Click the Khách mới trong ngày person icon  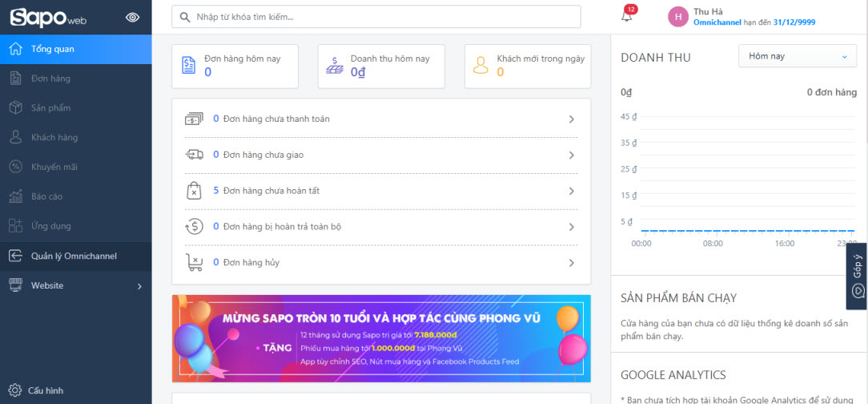click(x=480, y=66)
